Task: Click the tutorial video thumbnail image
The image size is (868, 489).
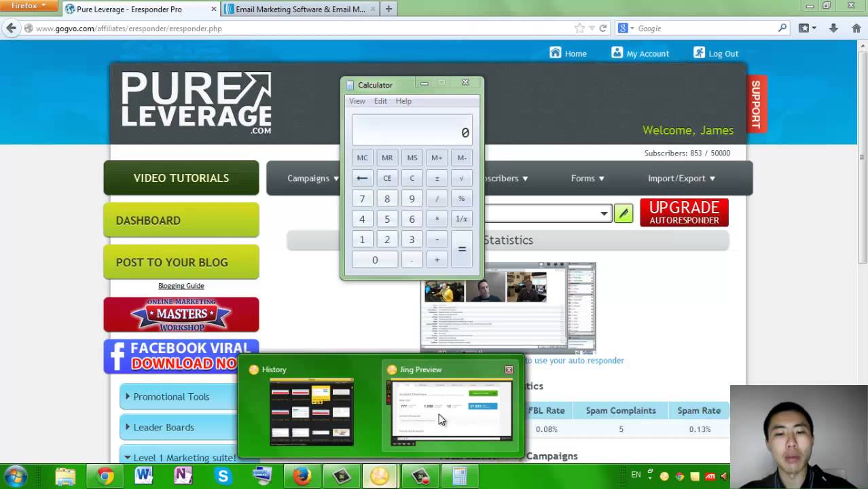Action: [x=508, y=308]
